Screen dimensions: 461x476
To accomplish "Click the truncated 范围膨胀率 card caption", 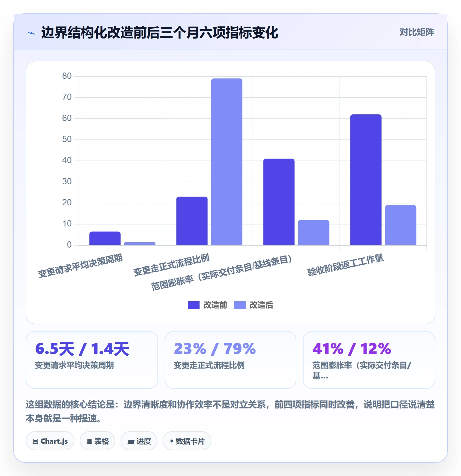I will pos(362,371).
